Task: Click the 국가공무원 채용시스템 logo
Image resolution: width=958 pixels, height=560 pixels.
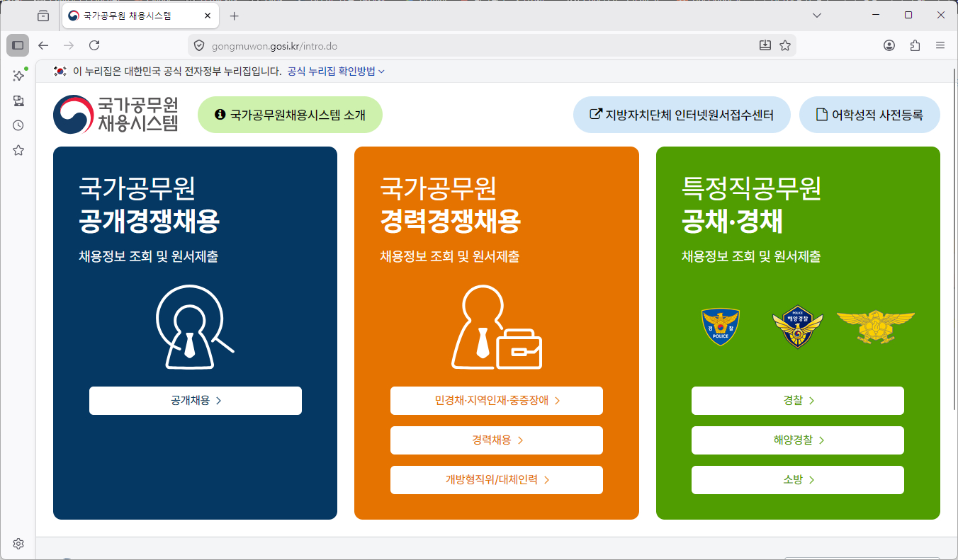Action: click(115, 115)
